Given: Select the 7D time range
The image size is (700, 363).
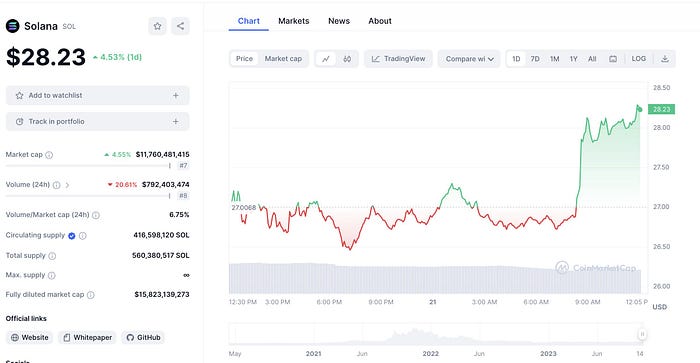Looking at the screenshot, I should point(535,59).
